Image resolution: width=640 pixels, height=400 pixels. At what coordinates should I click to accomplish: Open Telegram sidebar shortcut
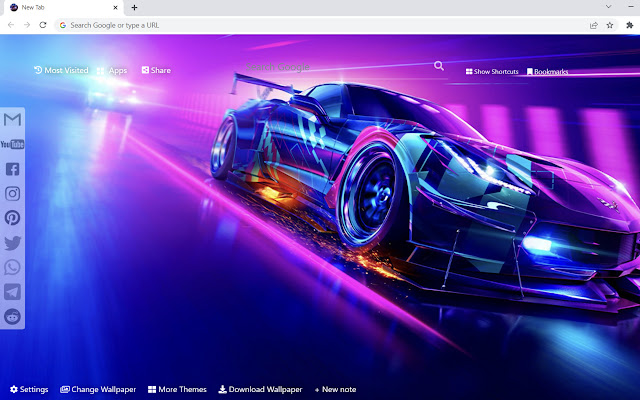(x=12, y=292)
